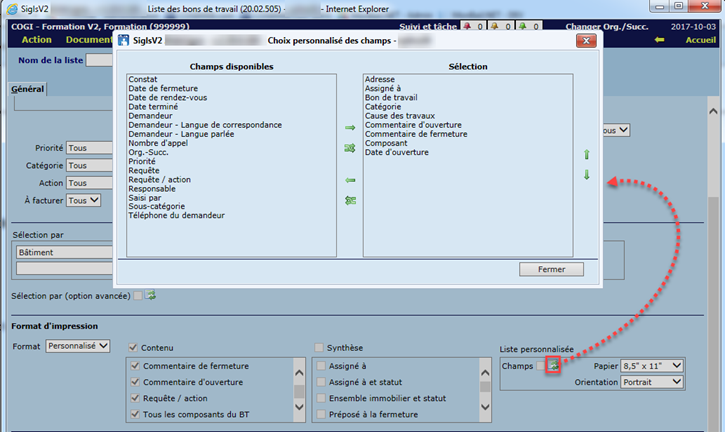725x432 pixels.
Task: Enable the Synthèse checkbox
Action: [x=318, y=347]
